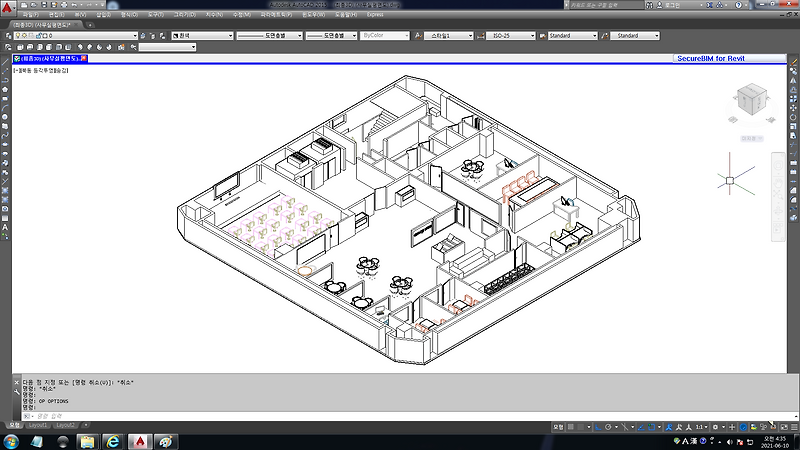
Task: Open the layer dropdown showing layer 0
Action: pyautogui.click(x=76, y=36)
